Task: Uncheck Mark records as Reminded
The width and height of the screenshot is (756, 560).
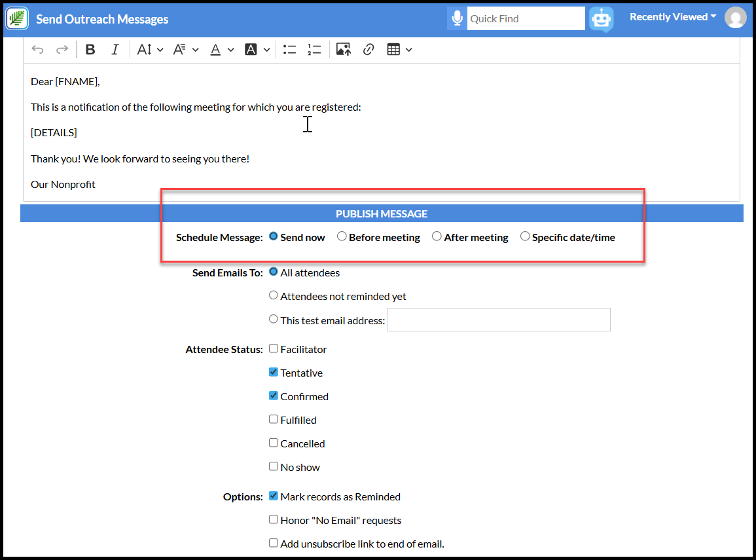Action: pos(274,496)
